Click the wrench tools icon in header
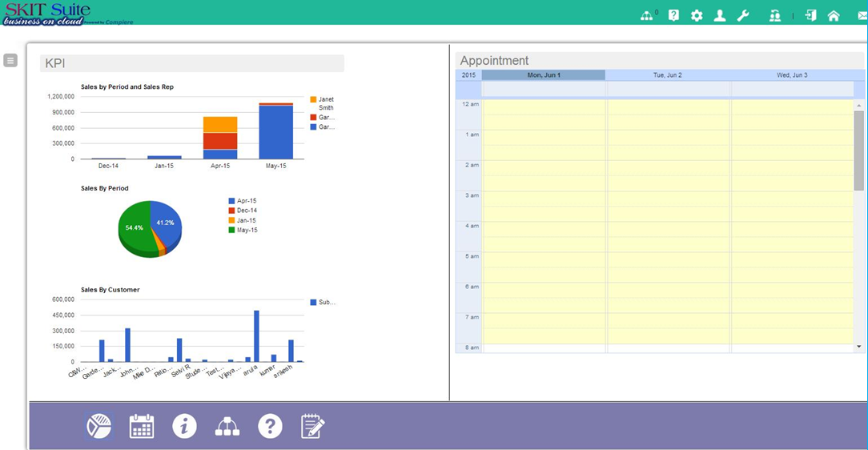868x450 pixels. (743, 15)
